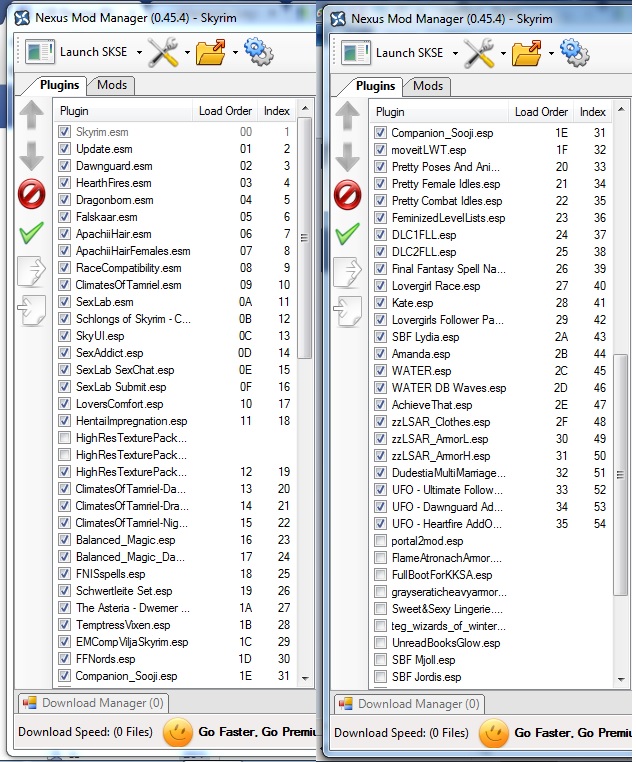
Task: Uncheck the FNISspells.esp plugin
Action: coord(64,574)
